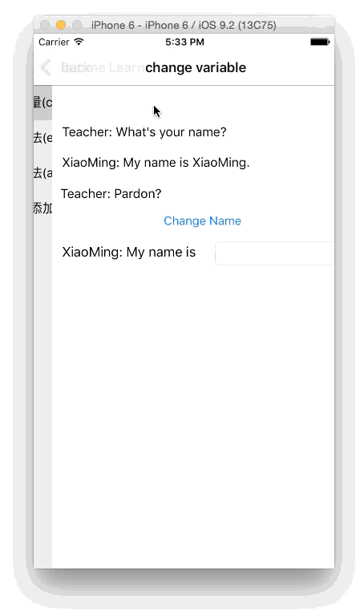Click the battery indicator icon

click(320, 42)
